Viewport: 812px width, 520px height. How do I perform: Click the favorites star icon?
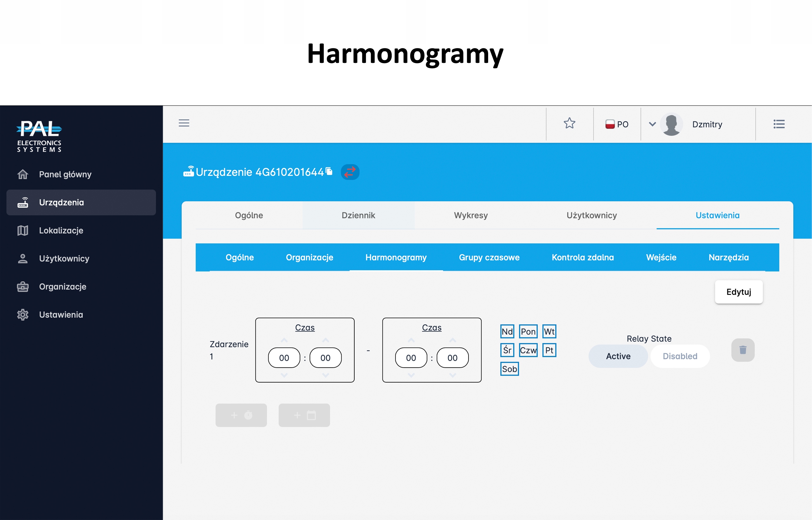pyautogui.click(x=569, y=123)
